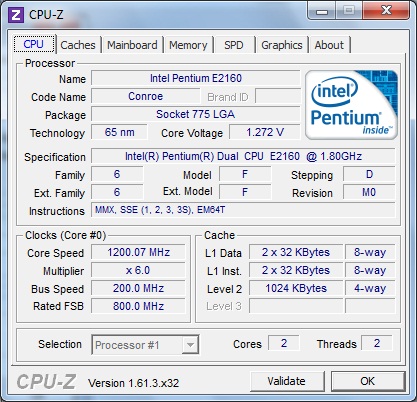The width and height of the screenshot is (417, 402).
Task: Click the Core Speed value field
Action: tap(138, 252)
